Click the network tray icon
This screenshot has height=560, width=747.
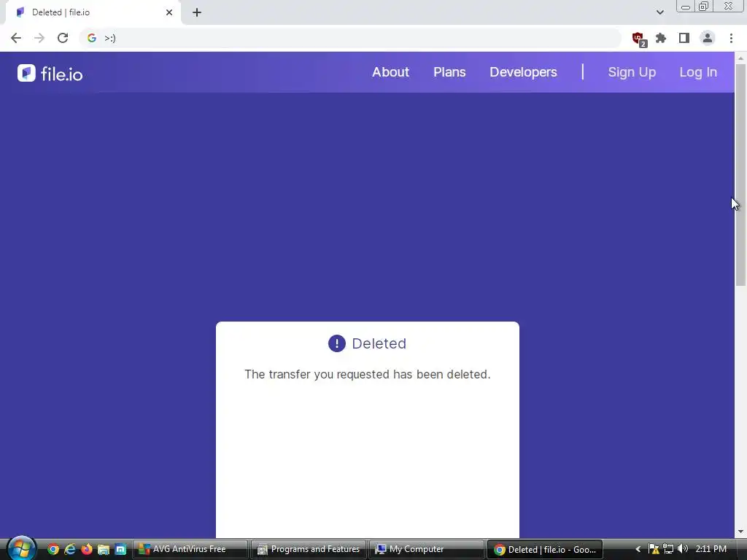point(668,549)
